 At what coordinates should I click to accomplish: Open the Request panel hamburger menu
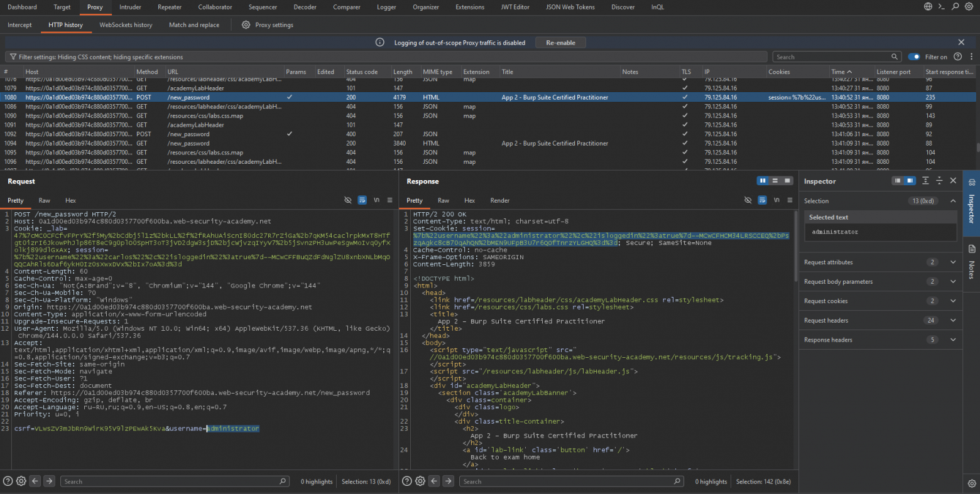pyautogui.click(x=389, y=200)
